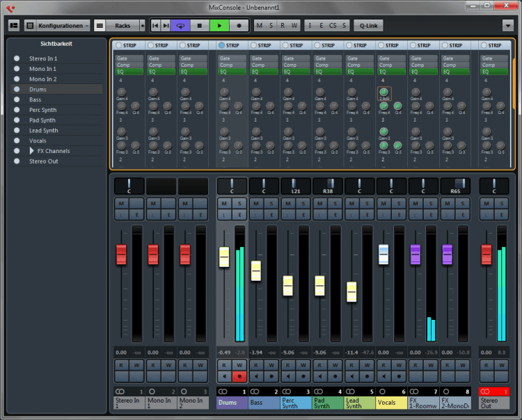Enable record on the Drums channel
This screenshot has width=522, height=420.
point(239,376)
